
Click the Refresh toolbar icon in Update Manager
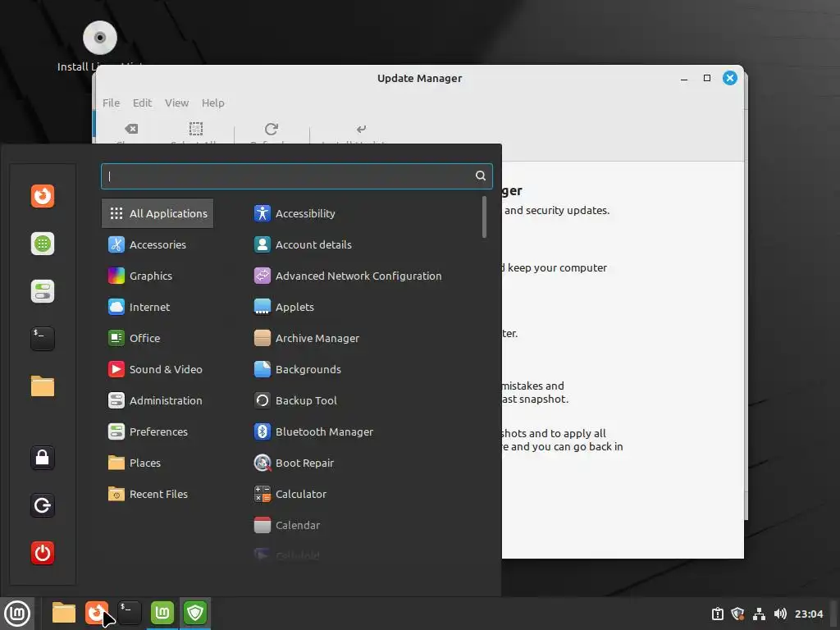pyautogui.click(x=272, y=129)
